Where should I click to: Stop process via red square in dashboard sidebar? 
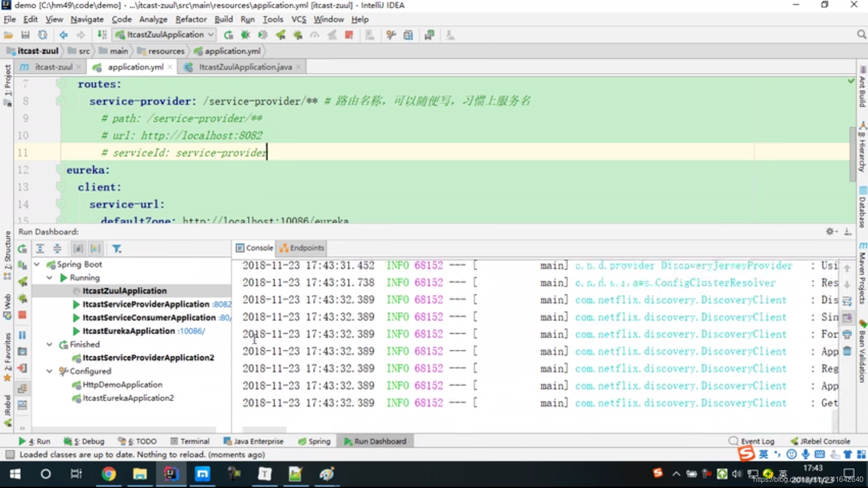22,315
